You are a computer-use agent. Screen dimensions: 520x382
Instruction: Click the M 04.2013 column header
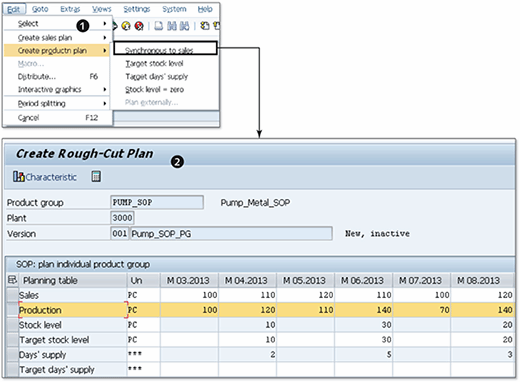point(247,280)
